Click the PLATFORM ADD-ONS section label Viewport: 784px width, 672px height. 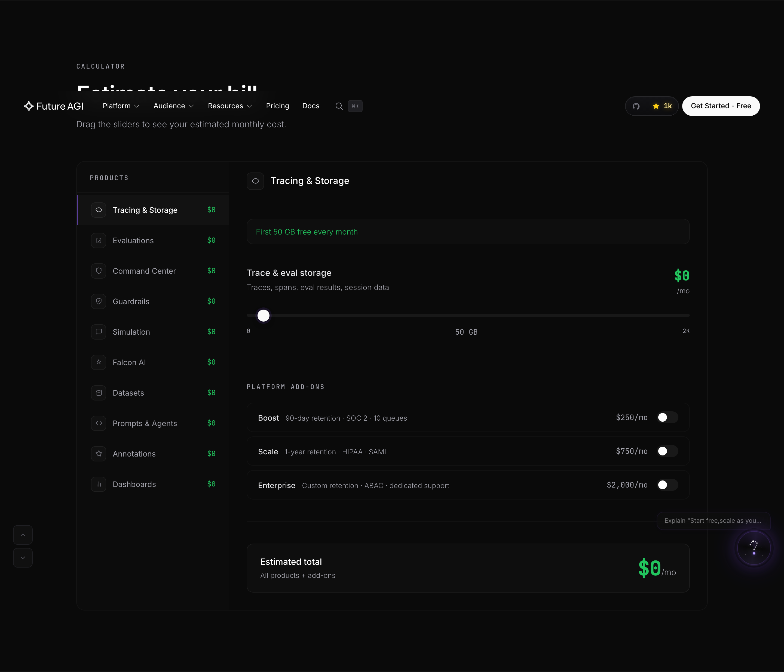(286, 387)
